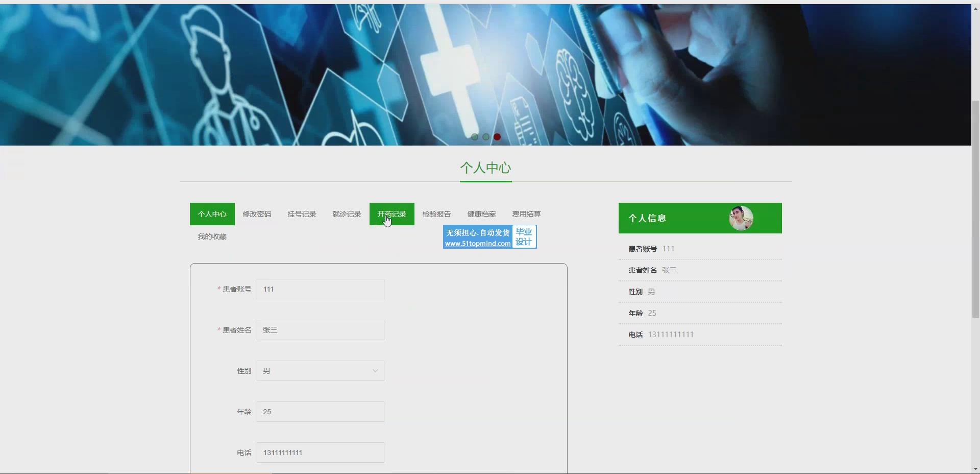Click the sidebar 患者姓名 value 张三
The image size is (980, 474).
[x=669, y=270]
